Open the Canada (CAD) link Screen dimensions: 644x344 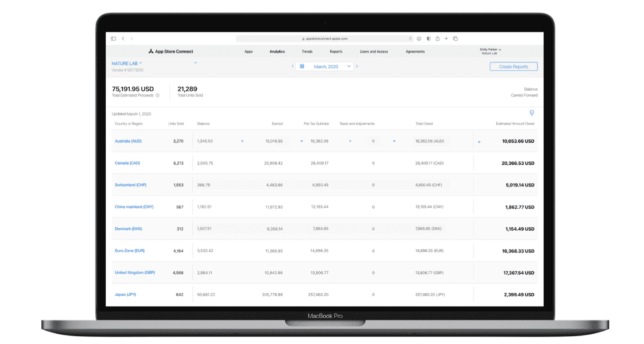click(127, 163)
